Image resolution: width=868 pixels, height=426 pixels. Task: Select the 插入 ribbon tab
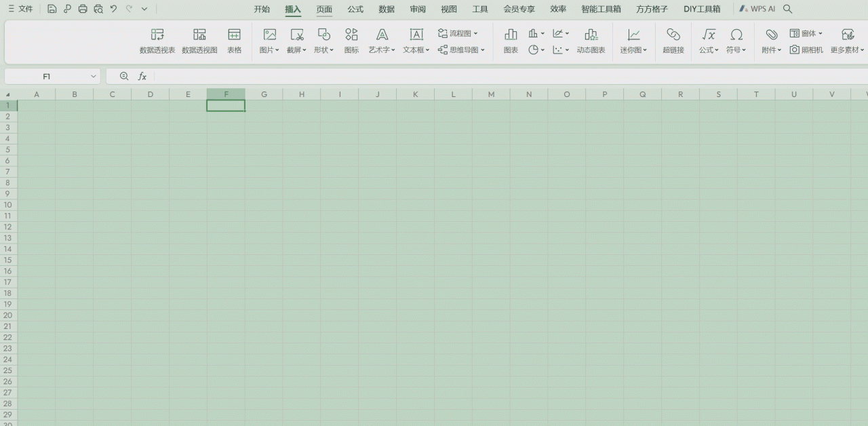pos(293,9)
